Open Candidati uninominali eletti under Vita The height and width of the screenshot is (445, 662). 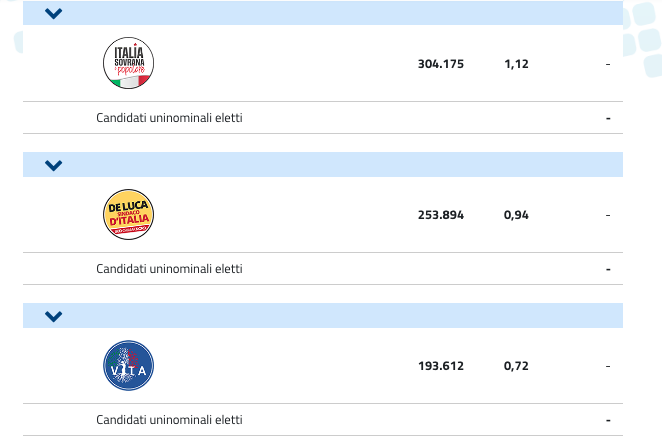pos(169,420)
